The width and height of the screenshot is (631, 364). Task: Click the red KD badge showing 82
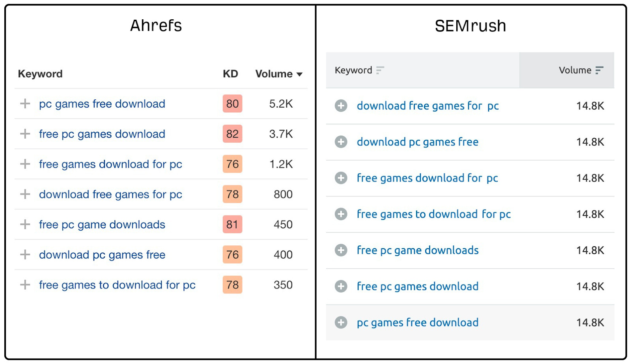click(x=232, y=134)
